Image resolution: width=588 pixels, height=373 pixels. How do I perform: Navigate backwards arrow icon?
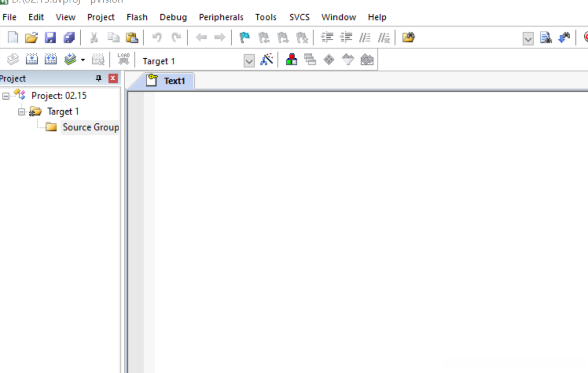pyautogui.click(x=201, y=38)
